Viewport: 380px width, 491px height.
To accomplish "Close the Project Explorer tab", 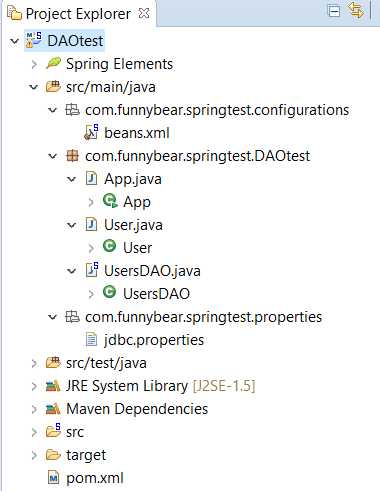I will [x=144, y=13].
